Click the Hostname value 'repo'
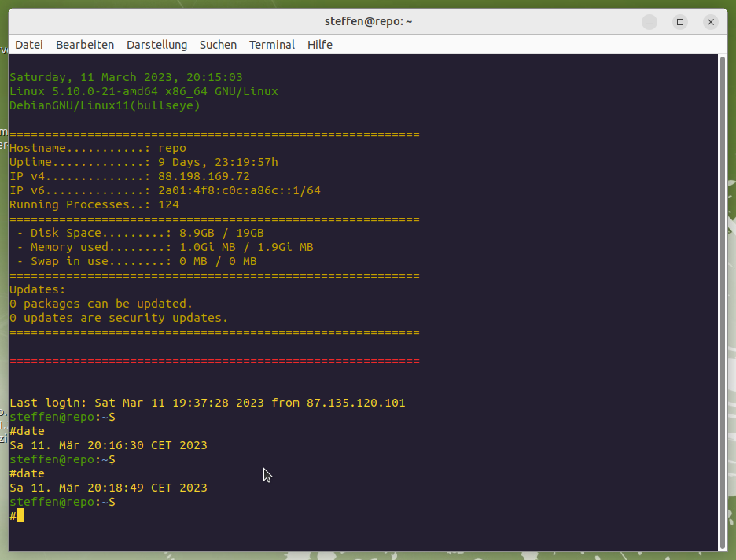Viewport: 736px width, 560px height. click(x=172, y=149)
